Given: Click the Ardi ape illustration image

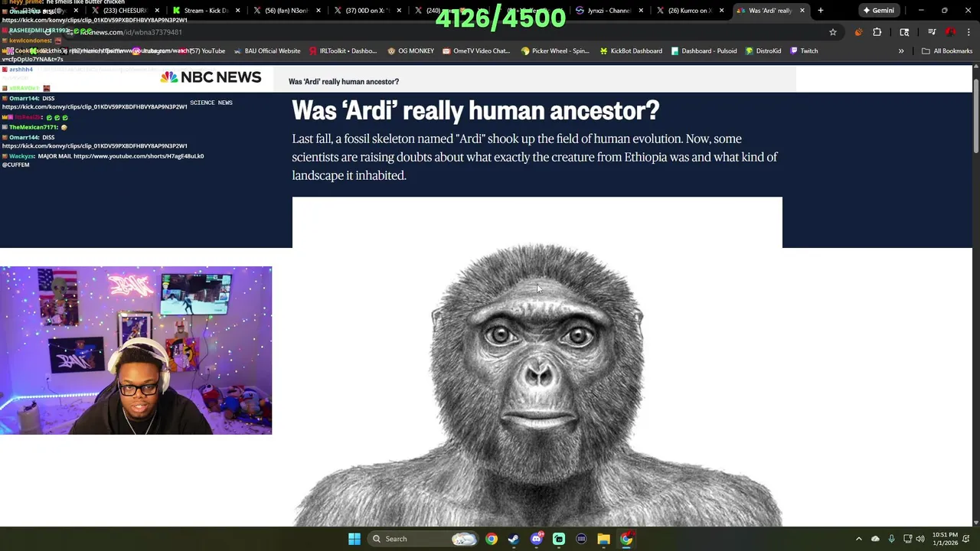Looking at the screenshot, I should (537, 362).
